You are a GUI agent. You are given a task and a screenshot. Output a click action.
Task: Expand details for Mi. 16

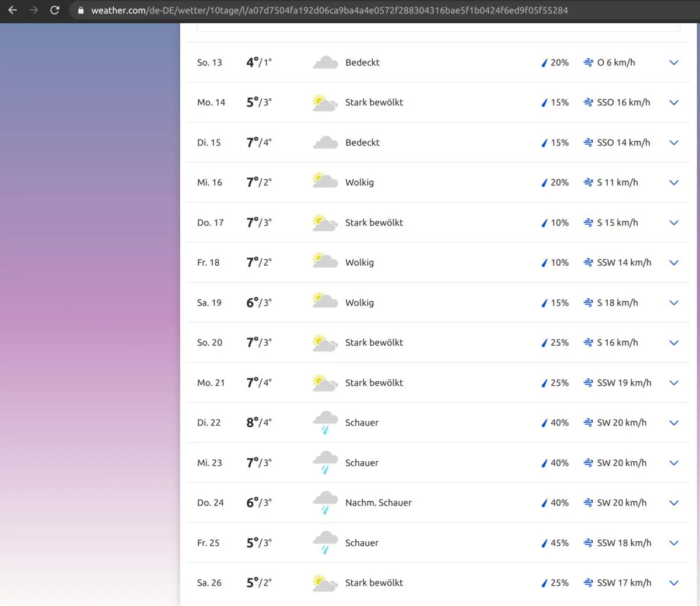click(674, 182)
